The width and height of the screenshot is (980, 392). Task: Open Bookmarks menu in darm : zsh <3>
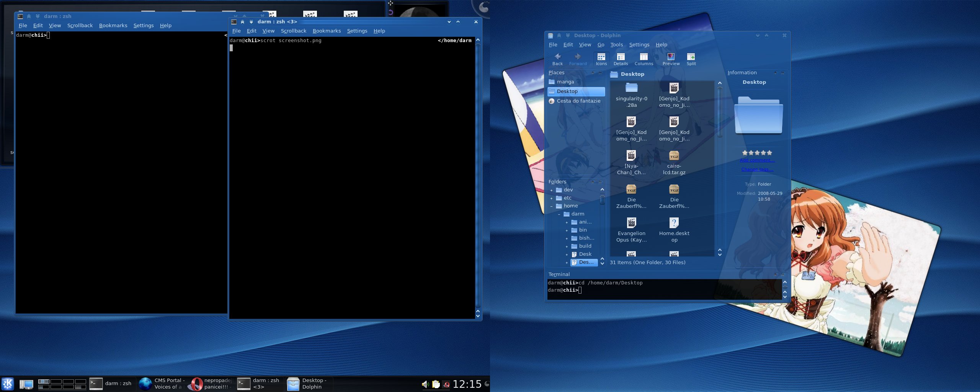point(327,31)
